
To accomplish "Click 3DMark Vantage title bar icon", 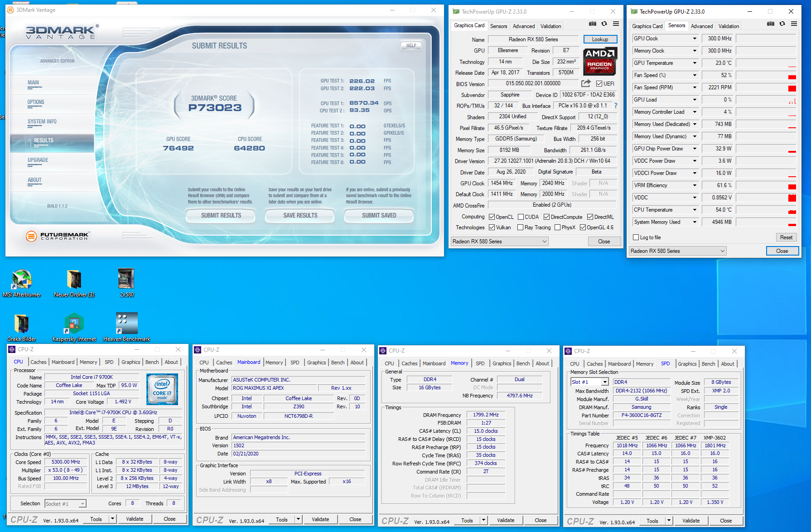I will coord(10,10).
